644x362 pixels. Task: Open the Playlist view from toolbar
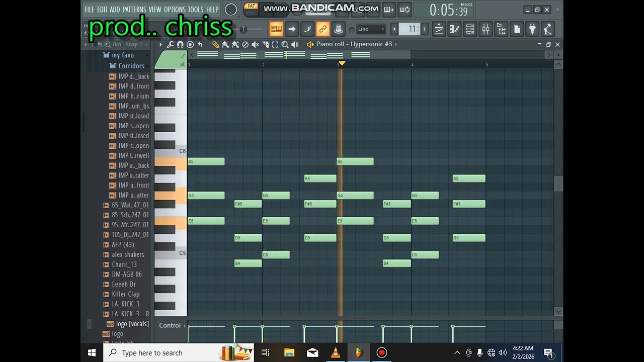point(439,29)
